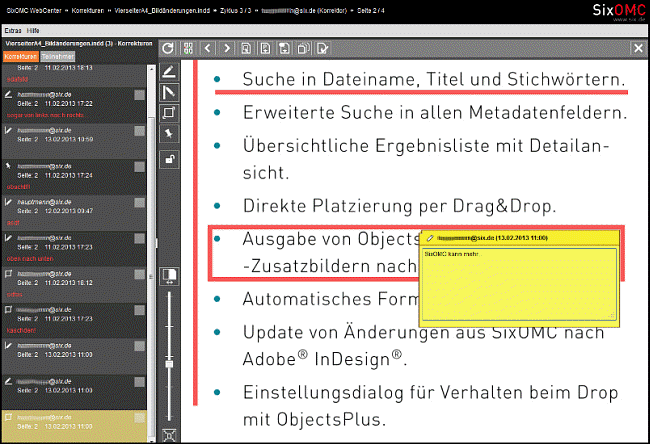Click the pen icon of the 17:22 correction entry

pos(8,95)
